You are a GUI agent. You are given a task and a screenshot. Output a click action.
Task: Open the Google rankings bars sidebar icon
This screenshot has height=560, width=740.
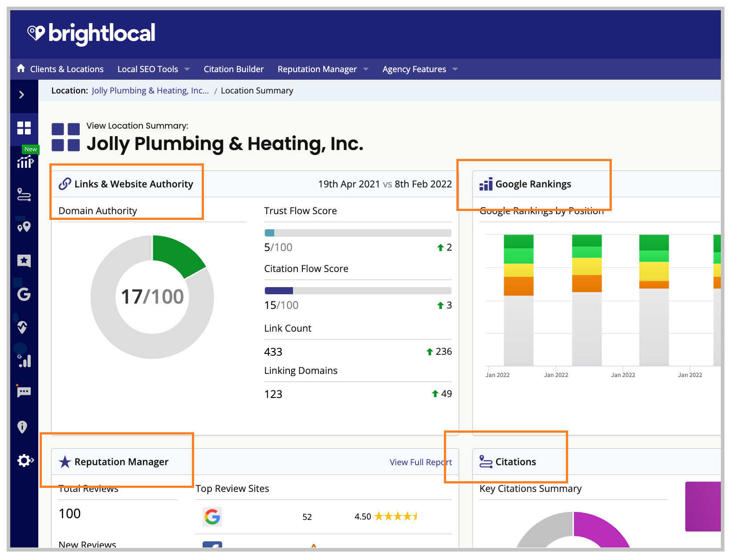(24, 361)
